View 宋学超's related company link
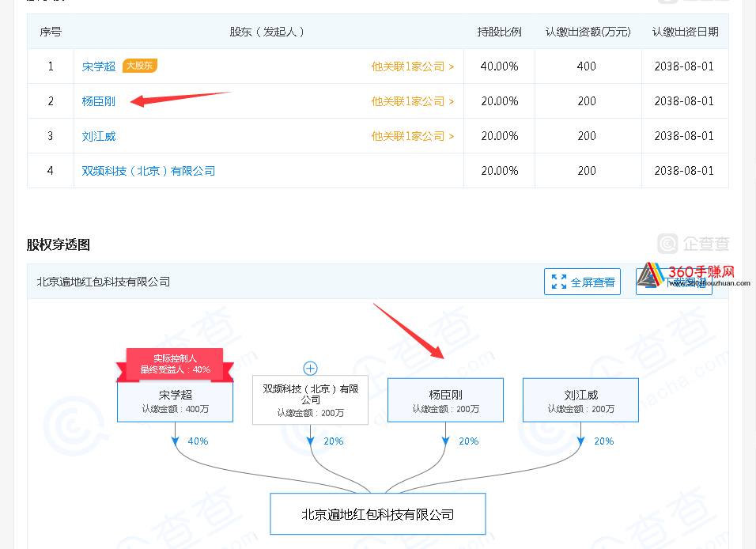Image resolution: width=756 pixels, height=549 pixels. click(x=413, y=66)
